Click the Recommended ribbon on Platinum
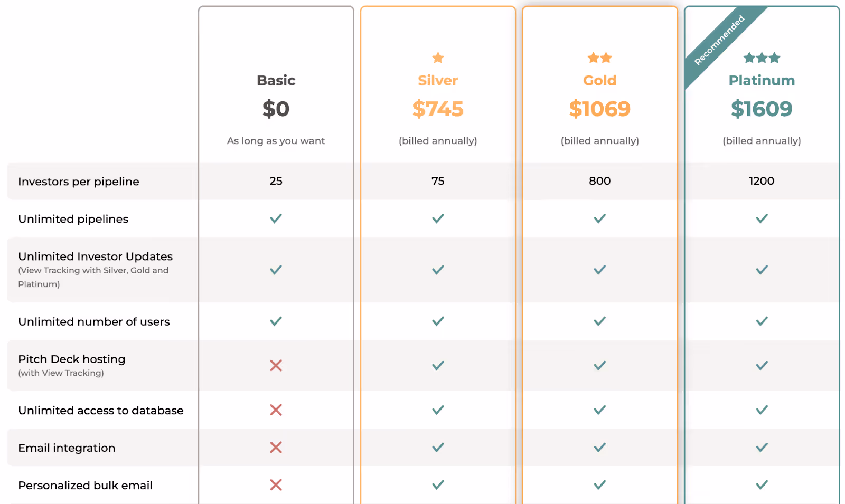The image size is (845, 504). coord(719,41)
